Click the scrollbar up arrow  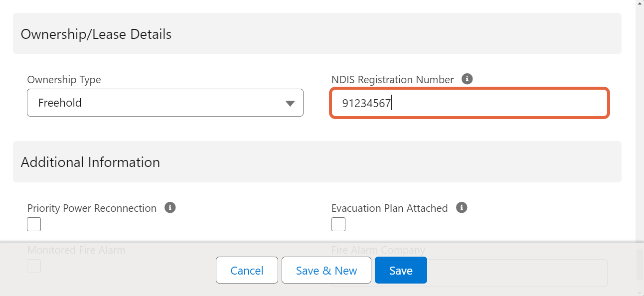(640, 4)
